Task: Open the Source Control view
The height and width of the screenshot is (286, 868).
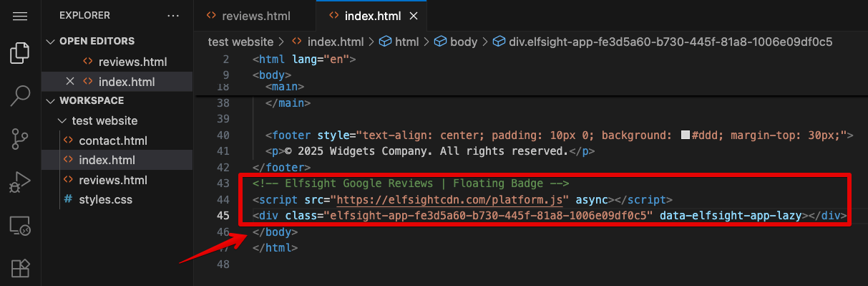Action: pyautogui.click(x=20, y=140)
